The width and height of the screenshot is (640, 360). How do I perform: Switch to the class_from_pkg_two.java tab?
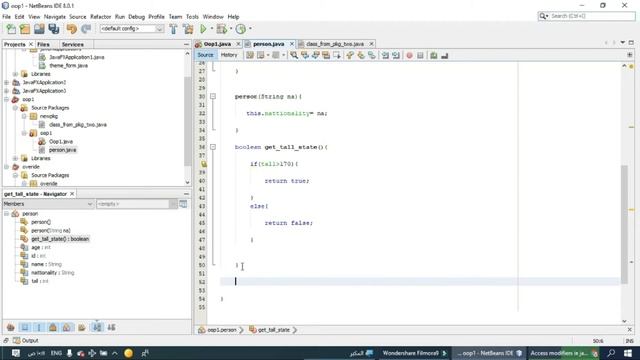[335, 44]
